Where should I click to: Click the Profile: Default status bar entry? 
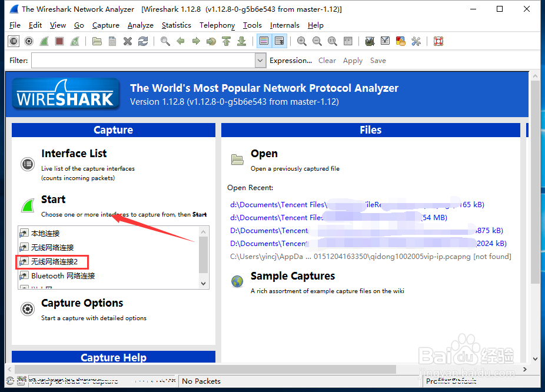click(x=451, y=381)
